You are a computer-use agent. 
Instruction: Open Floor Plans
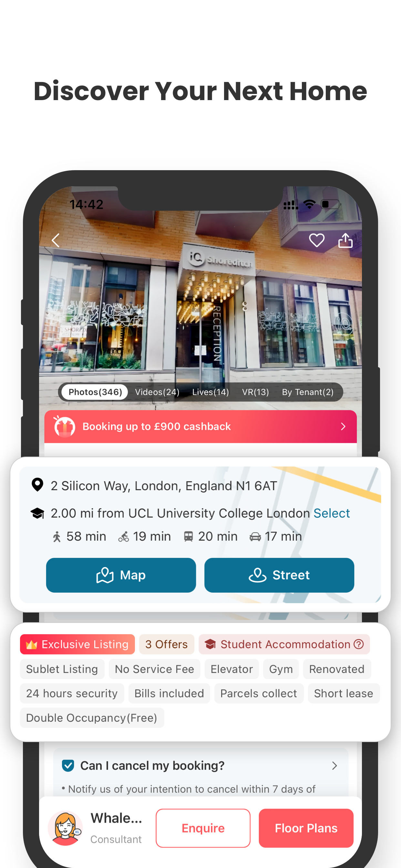click(x=306, y=828)
